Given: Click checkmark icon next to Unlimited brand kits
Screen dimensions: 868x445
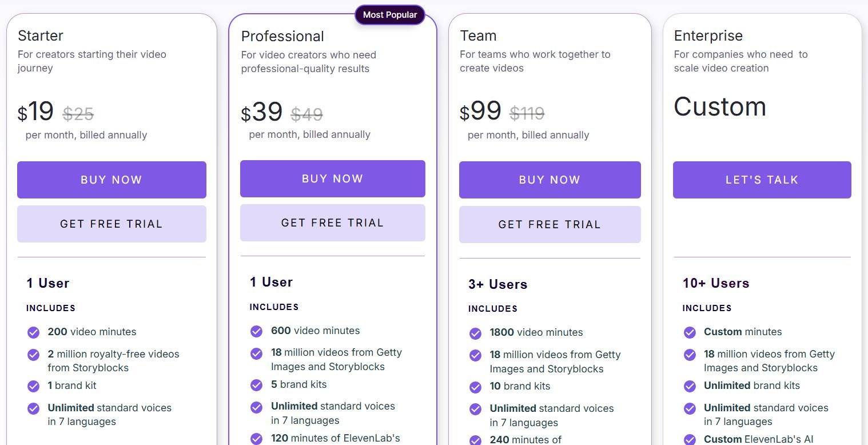Looking at the screenshot, I should 690,386.
